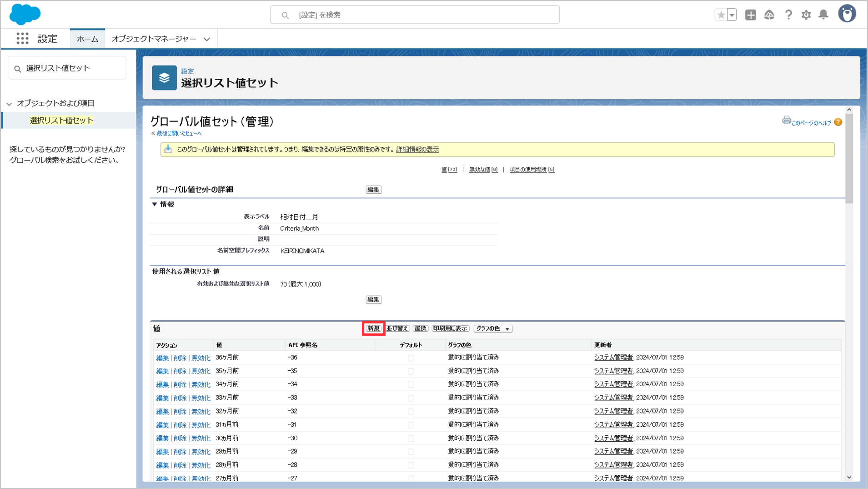This screenshot has height=489, width=868.
Task: Open the グラフの色 dropdown
Action: (x=493, y=328)
